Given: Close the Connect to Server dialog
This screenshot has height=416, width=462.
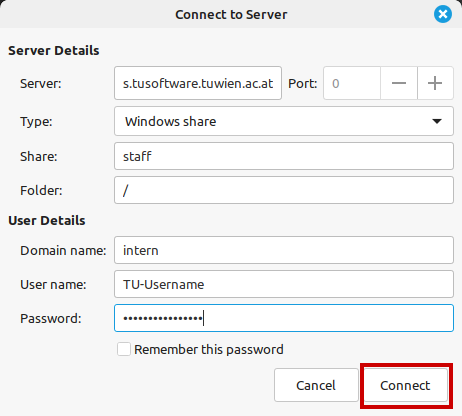Looking at the screenshot, I should tap(443, 14).
